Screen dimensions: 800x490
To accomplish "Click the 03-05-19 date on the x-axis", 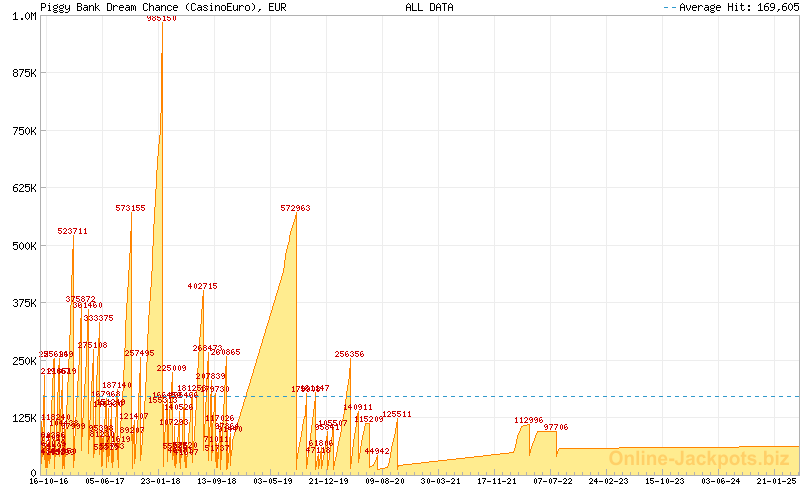I will click(273, 481).
